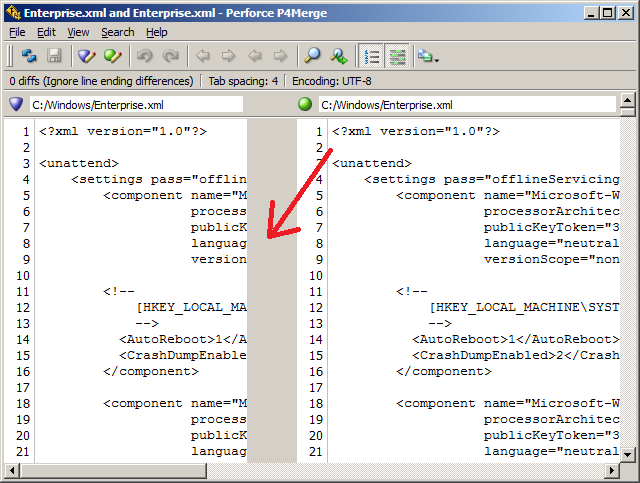640x483 pixels.
Task: Click the green circle right file icon
Action: (304, 105)
